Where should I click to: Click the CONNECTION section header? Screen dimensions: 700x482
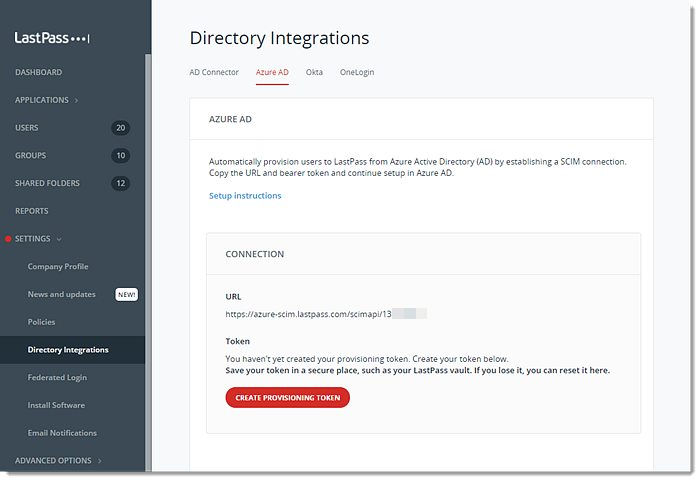coord(254,254)
